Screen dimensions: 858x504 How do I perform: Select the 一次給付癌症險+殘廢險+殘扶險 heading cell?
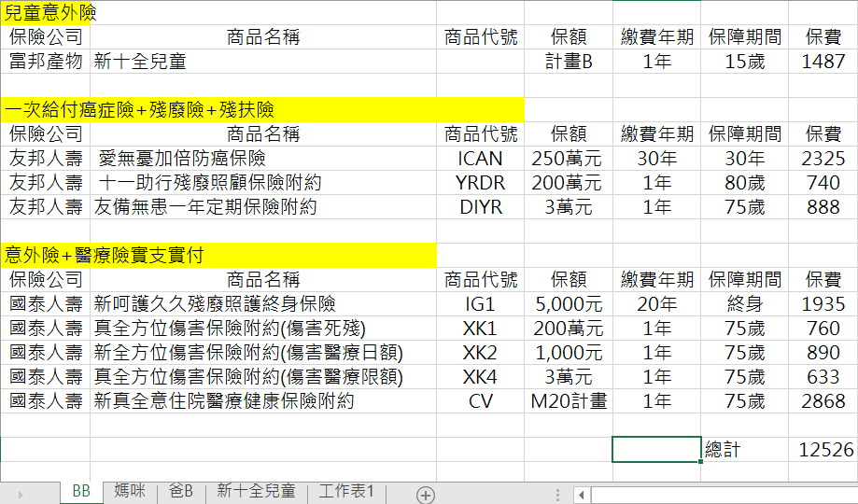(262, 109)
